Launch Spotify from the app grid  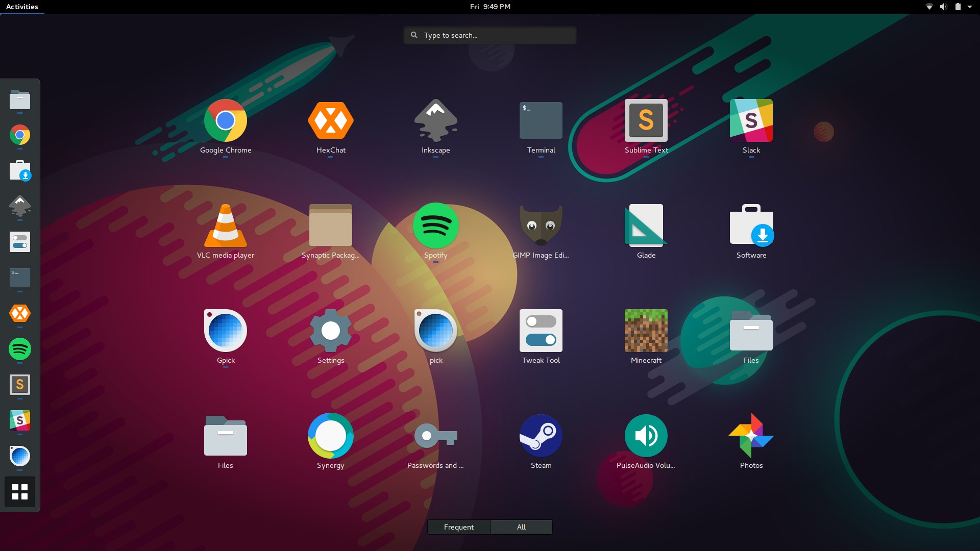(436, 226)
